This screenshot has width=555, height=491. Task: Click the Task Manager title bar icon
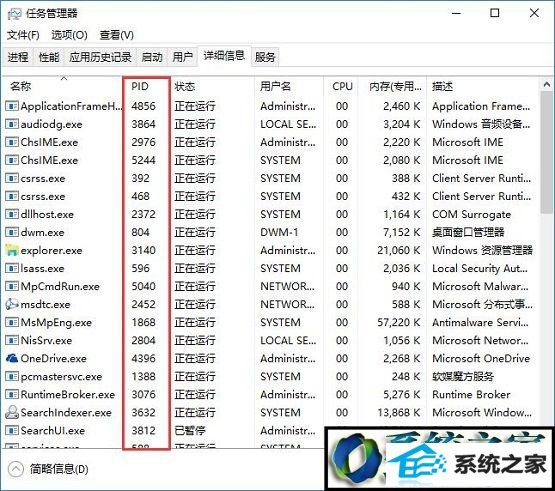tap(15, 14)
